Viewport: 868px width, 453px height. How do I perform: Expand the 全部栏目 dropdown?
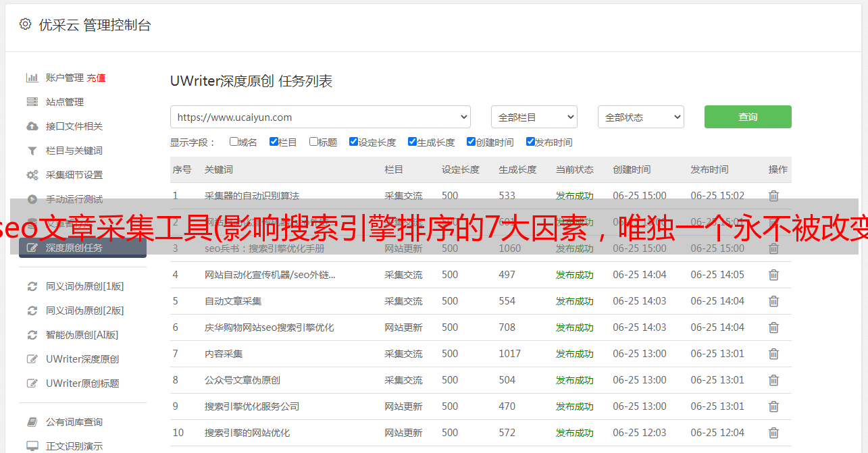[x=534, y=117]
